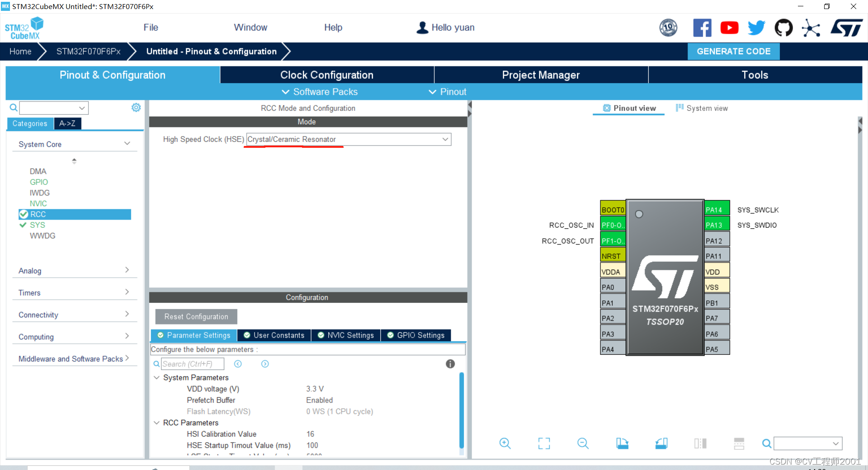Open the Window menu
This screenshot has height=470, width=868.
[x=250, y=28]
